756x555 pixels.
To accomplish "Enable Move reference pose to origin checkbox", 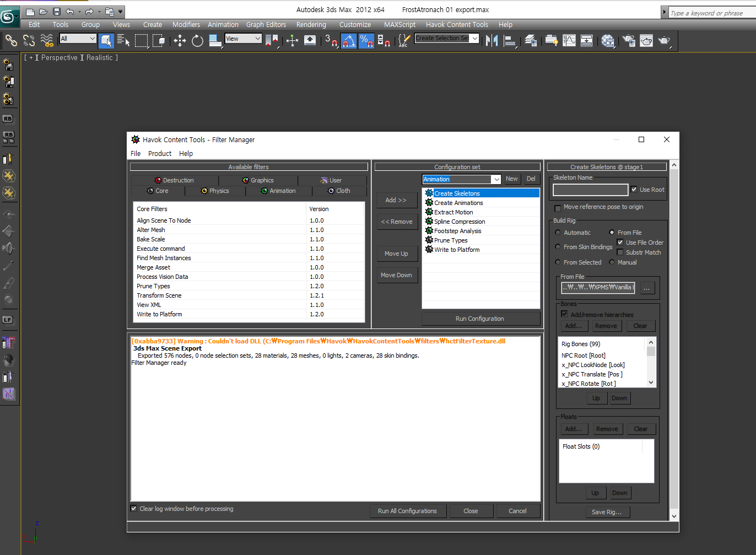I will (x=558, y=208).
